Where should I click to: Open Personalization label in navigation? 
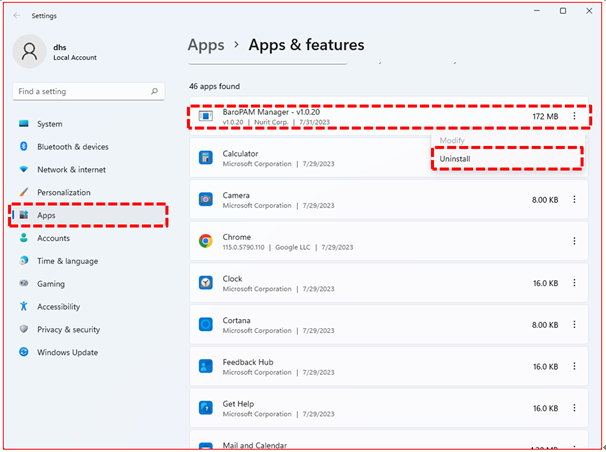click(64, 192)
